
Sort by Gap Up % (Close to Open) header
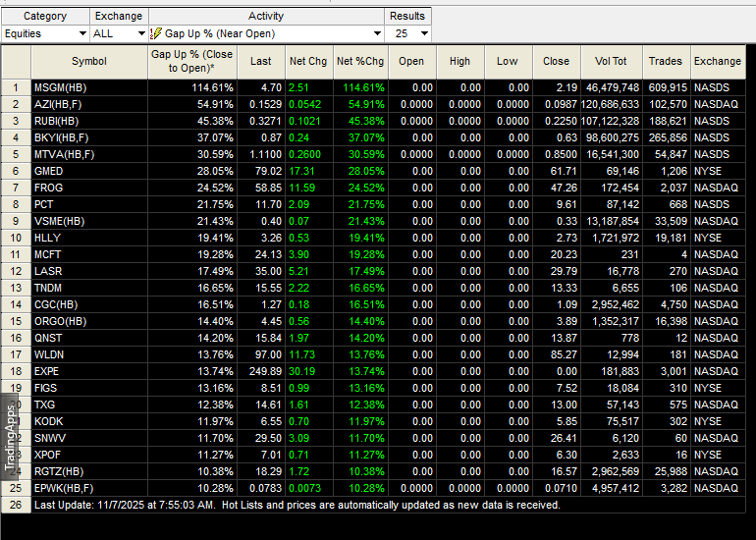coord(191,62)
